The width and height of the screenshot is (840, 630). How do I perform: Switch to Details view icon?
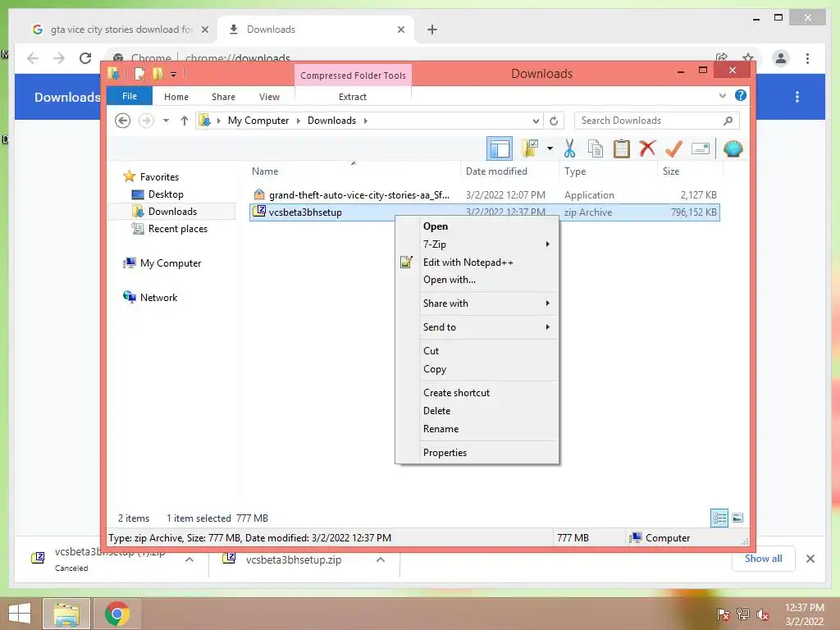pyautogui.click(x=719, y=518)
